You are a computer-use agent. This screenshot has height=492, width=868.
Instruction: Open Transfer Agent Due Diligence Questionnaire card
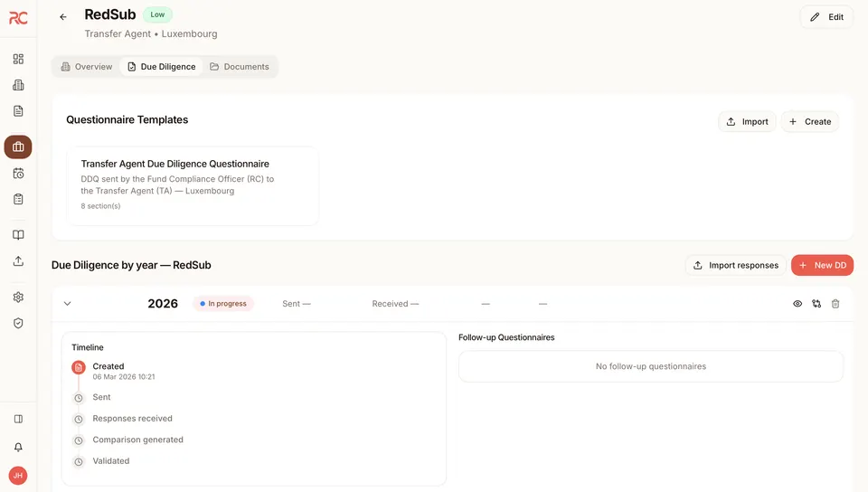pyautogui.click(x=193, y=186)
